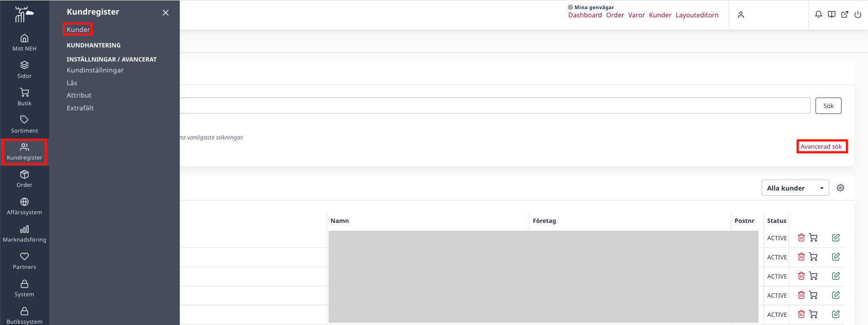Image resolution: width=868 pixels, height=325 pixels.
Task: Select Kundregister in the sidebar
Action: tap(25, 152)
